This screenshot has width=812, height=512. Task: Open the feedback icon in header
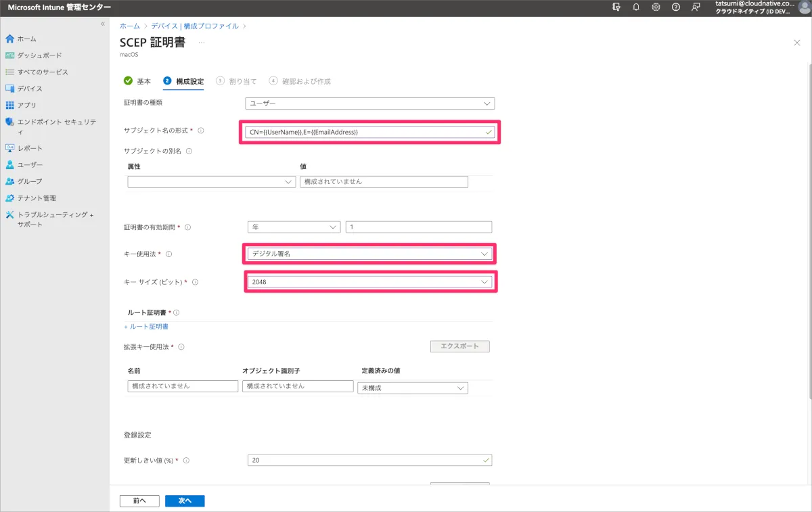[696, 7]
